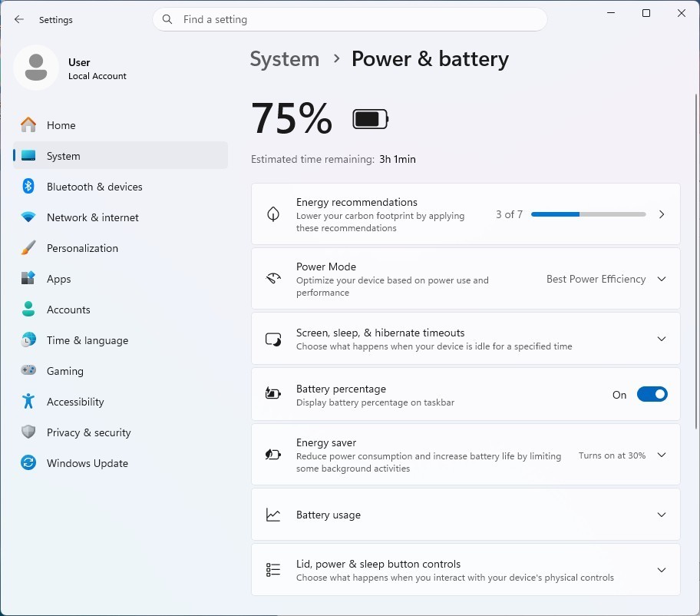The height and width of the screenshot is (616, 700).
Task: Open Windows Update page
Action: (x=121, y=463)
